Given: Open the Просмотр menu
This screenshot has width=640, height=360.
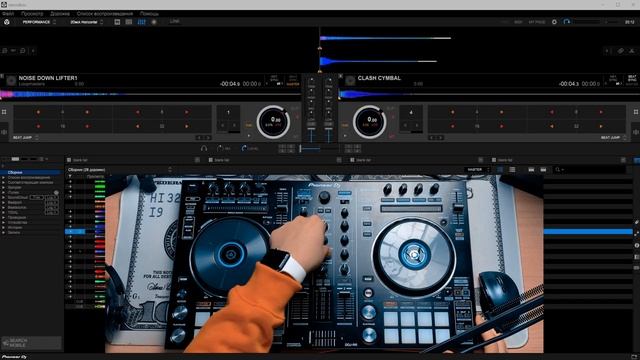Looking at the screenshot, I should point(32,14).
